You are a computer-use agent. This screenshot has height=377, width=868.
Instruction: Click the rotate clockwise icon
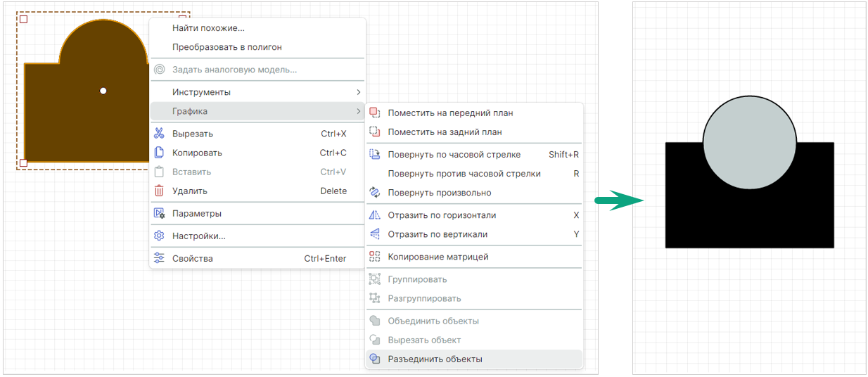coord(375,154)
